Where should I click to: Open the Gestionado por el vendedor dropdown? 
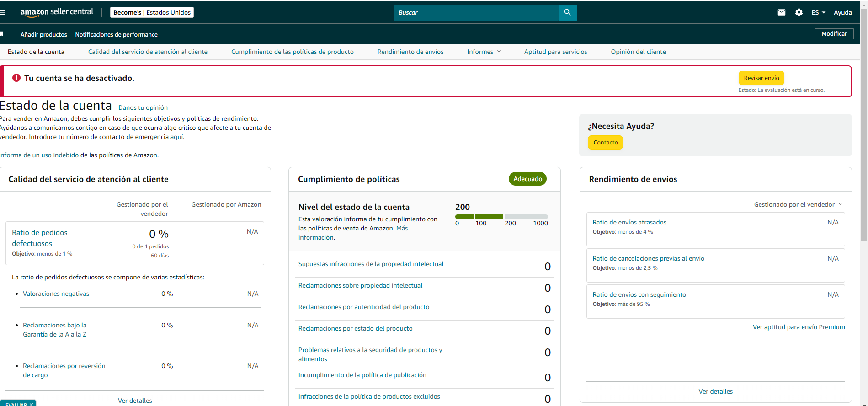(x=798, y=204)
